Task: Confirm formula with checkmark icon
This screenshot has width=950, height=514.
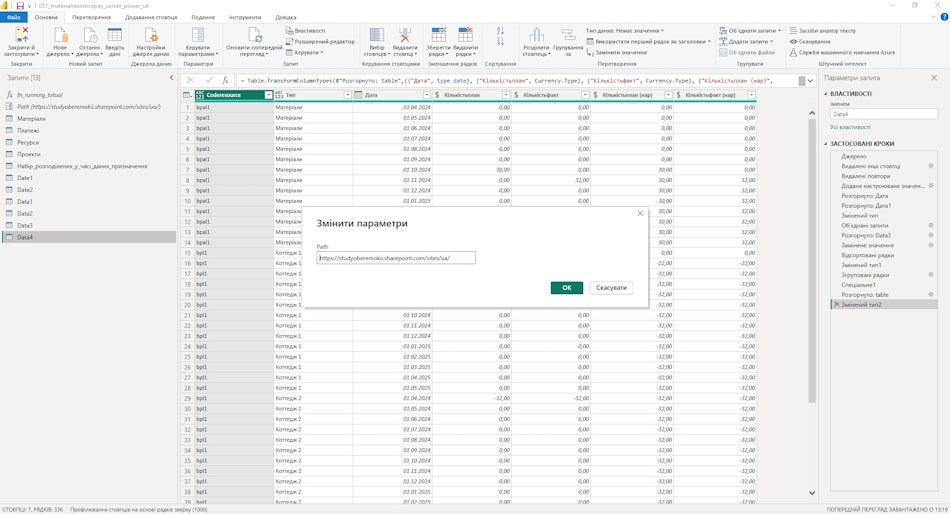Action: (208, 80)
